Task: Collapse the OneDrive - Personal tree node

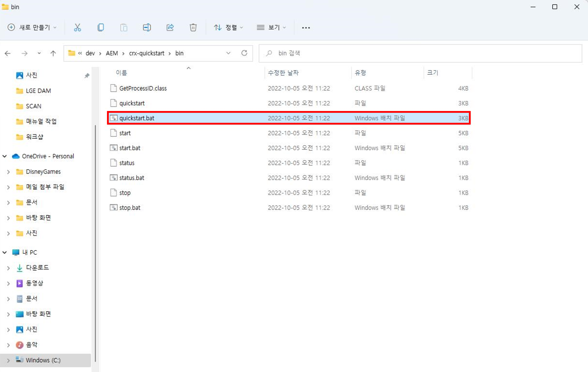Action: tap(5, 156)
